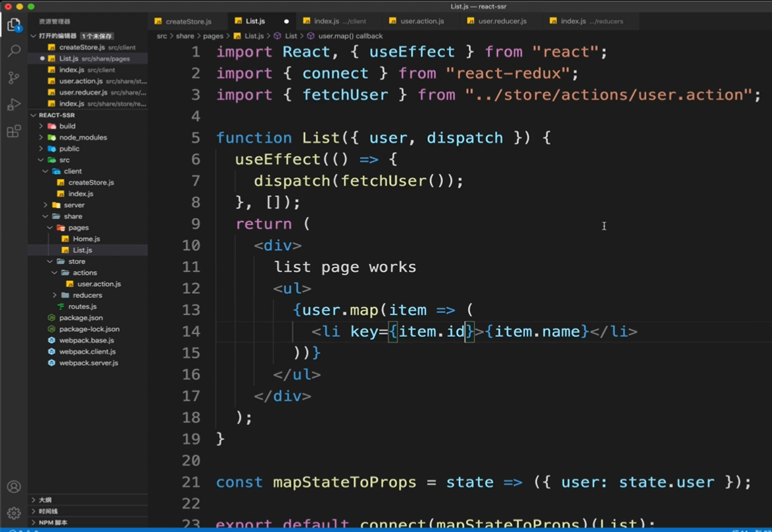Select List.js in pages folder
The image size is (772, 532).
88,251
